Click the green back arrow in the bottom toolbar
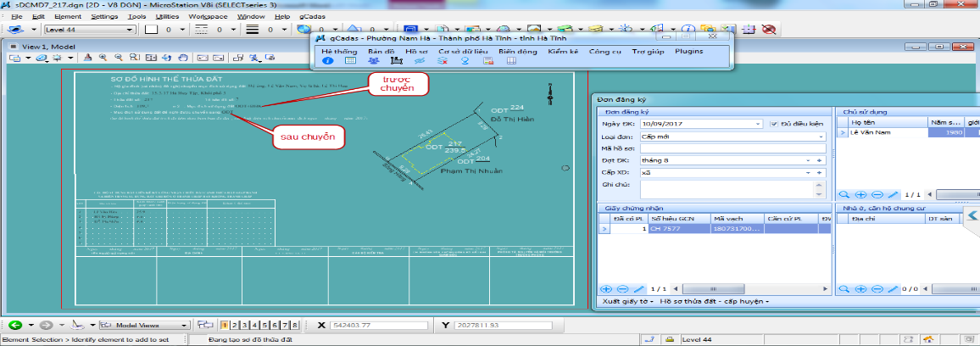This screenshot has height=346, width=980. [14, 325]
